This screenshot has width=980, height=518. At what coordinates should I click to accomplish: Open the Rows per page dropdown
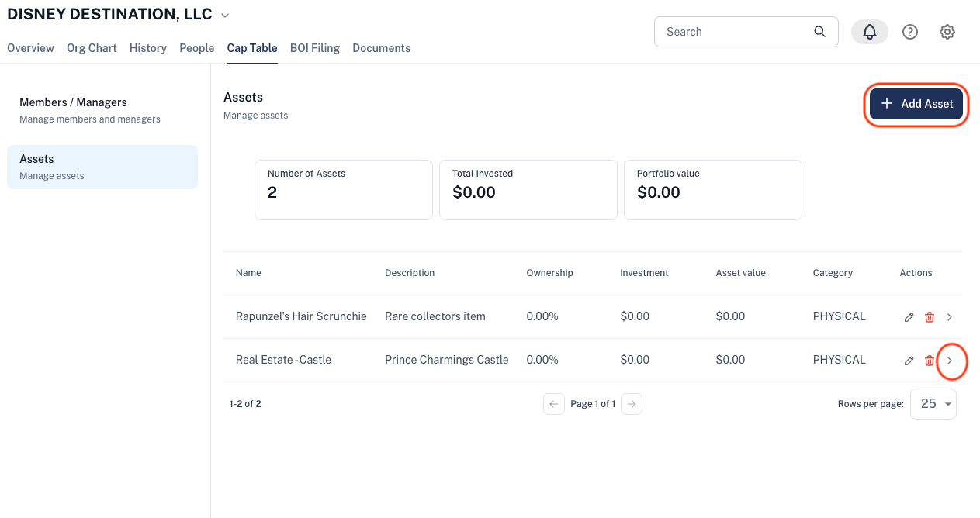pyautogui.click(x=933, y=404)
